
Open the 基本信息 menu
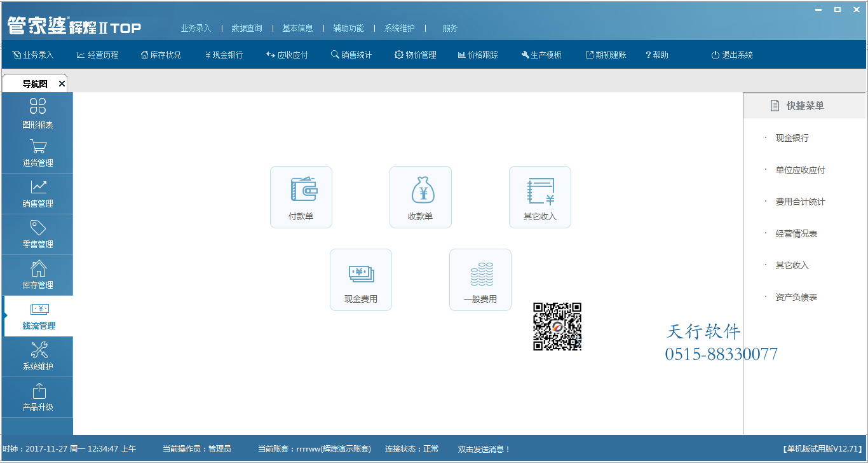point(297,28)
